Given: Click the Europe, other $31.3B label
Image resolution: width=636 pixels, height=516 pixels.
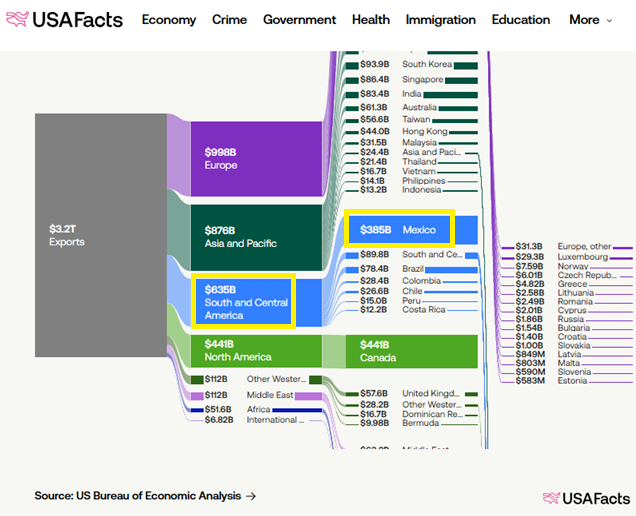Looking at the screenshot, I should (563, 247).
